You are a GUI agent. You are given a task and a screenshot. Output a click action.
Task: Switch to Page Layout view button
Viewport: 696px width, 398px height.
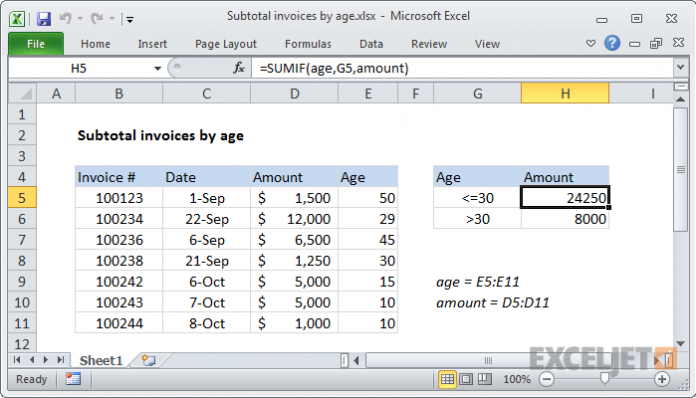point(466,379)
